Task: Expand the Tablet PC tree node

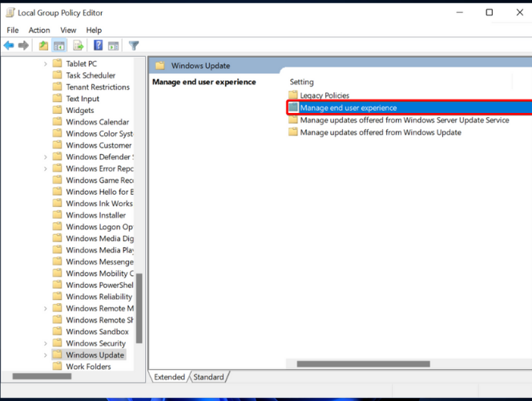Action: (46, 64)
